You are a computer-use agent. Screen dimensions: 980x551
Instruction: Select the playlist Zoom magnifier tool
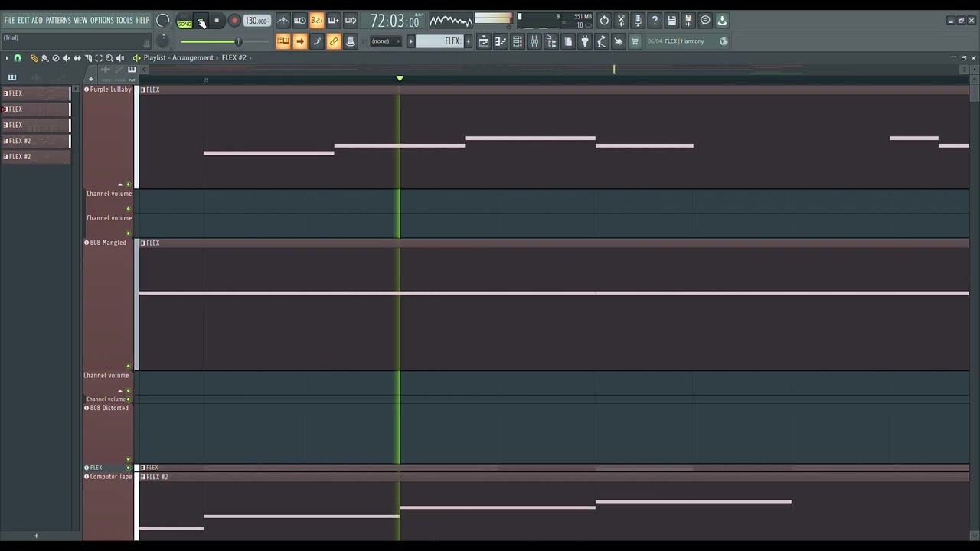coord(109,58)
